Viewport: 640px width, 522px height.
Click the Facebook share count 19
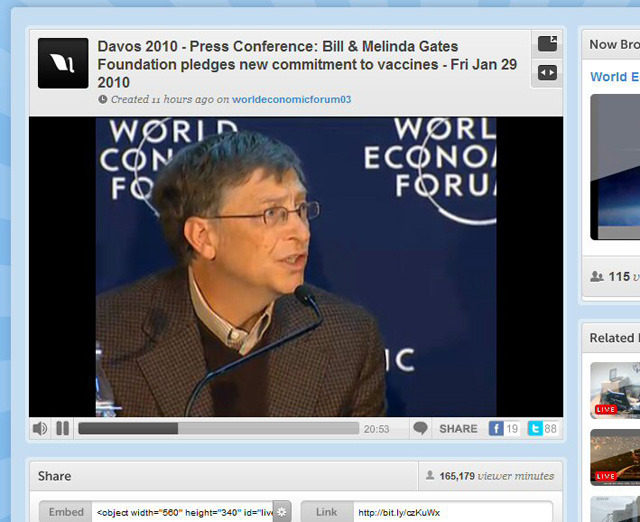tap(512, 429)
